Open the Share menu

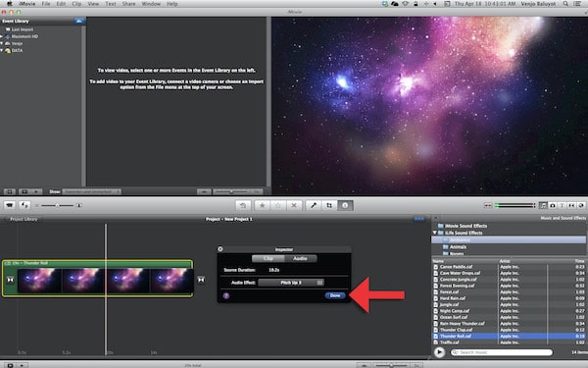point(128,4)
